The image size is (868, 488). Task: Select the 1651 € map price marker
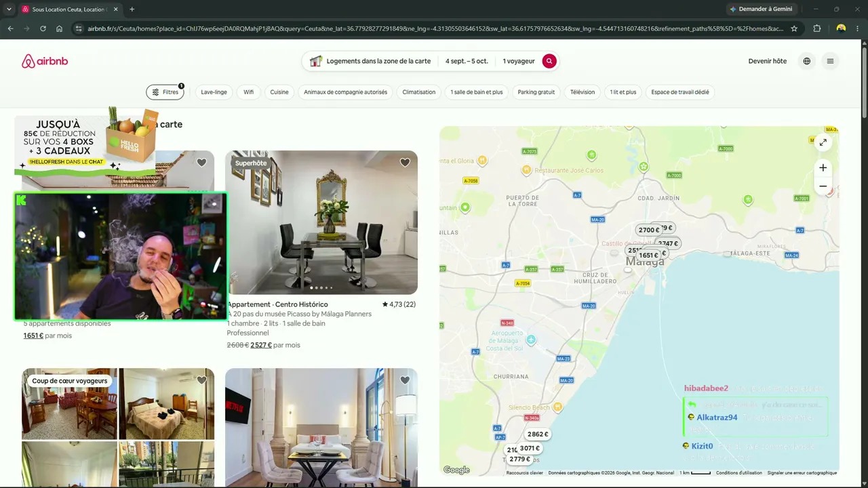pyautogui.click(x=648, y=256)
